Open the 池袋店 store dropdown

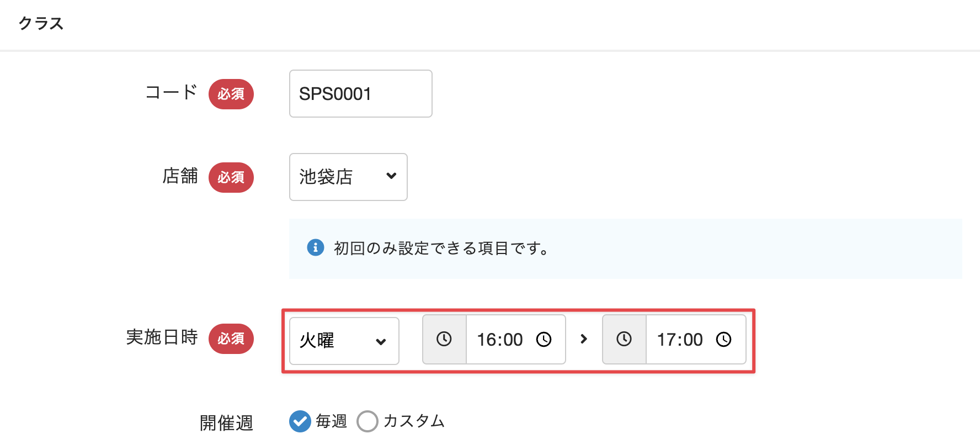click(x=348, y=177)
